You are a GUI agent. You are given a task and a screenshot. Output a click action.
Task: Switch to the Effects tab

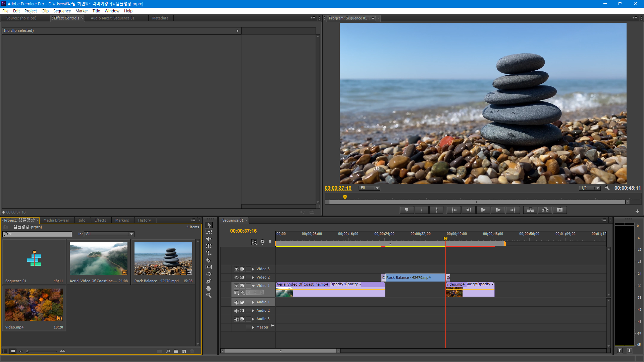coord(100,220)
